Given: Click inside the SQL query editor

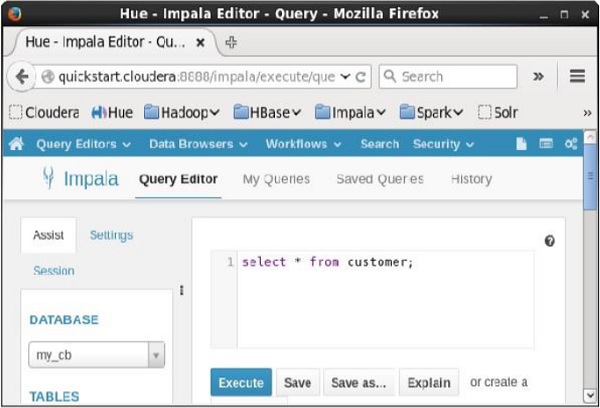Looking at the screenshot, I should click(x=380, y=300).
